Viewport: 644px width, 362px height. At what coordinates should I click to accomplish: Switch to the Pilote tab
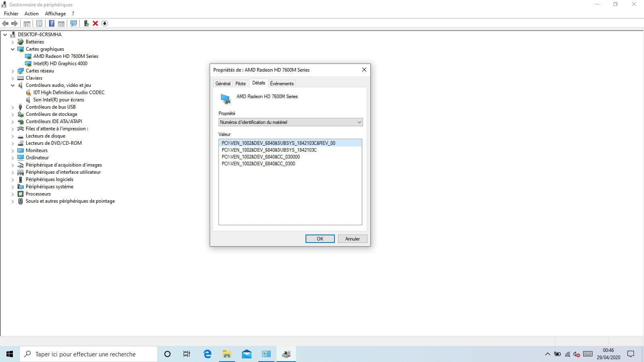(x=240, y=84)
